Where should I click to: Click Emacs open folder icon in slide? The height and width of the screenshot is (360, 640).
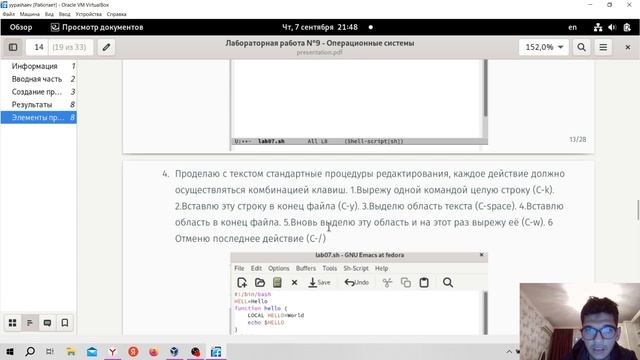[x=260, y=282]
